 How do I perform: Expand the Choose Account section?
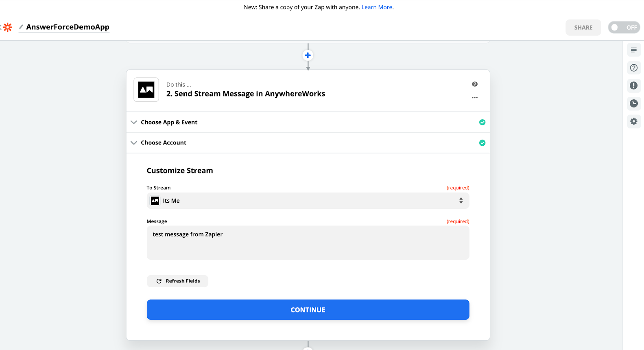click(308, 143)
